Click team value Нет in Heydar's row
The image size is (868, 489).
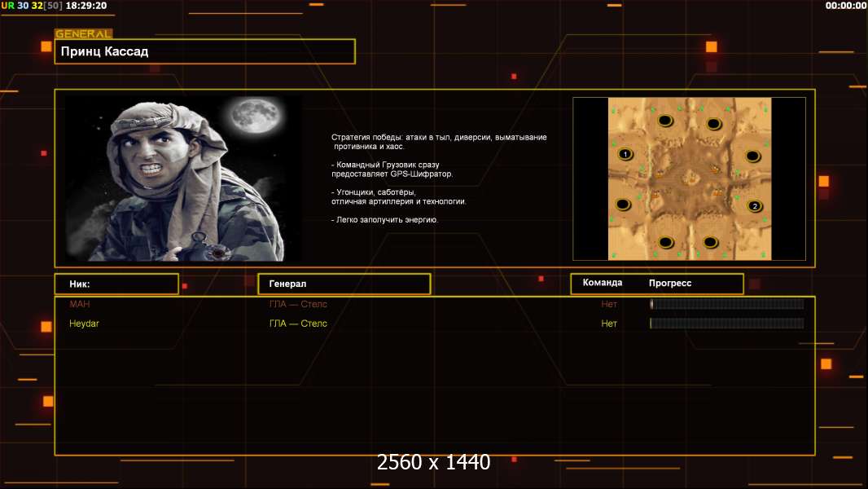coord(609,324)
